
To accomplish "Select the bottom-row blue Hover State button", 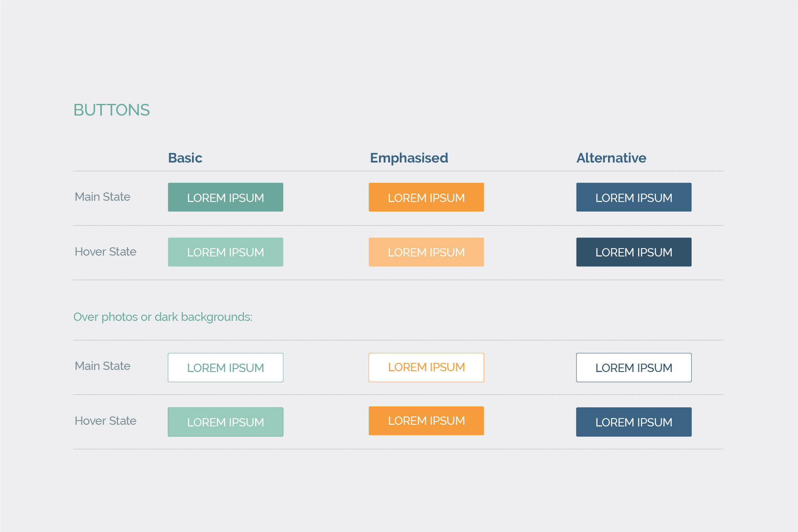I will click(x=633, y=422).
